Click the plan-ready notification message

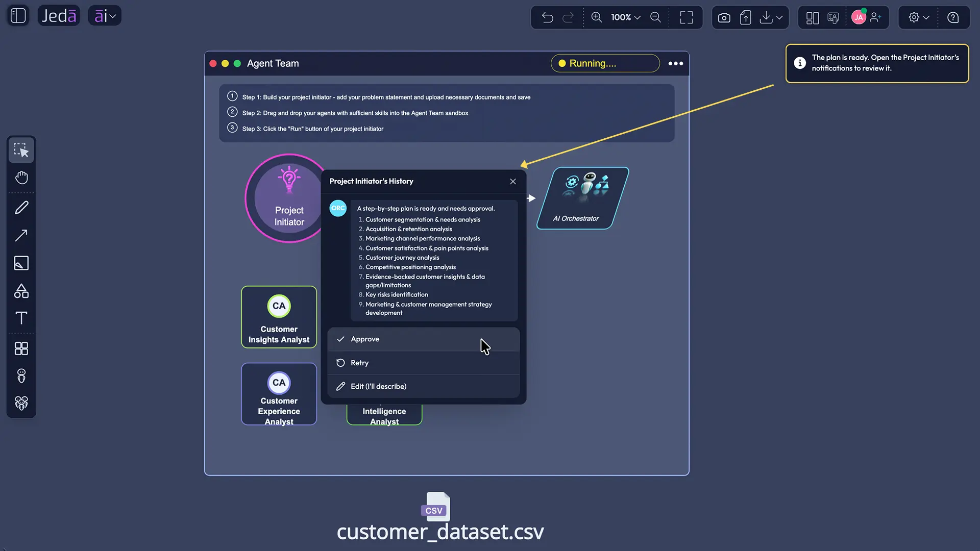(x=877, y=63)
